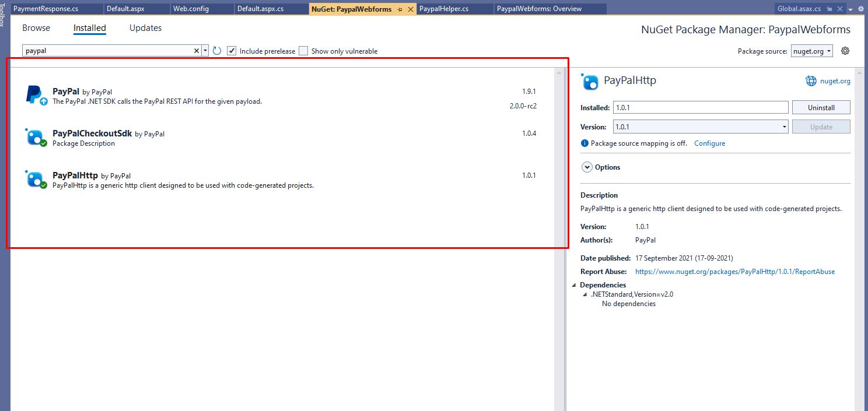Expand the Options section
Screen dimensions: 868x411
(x=587, y=167)
